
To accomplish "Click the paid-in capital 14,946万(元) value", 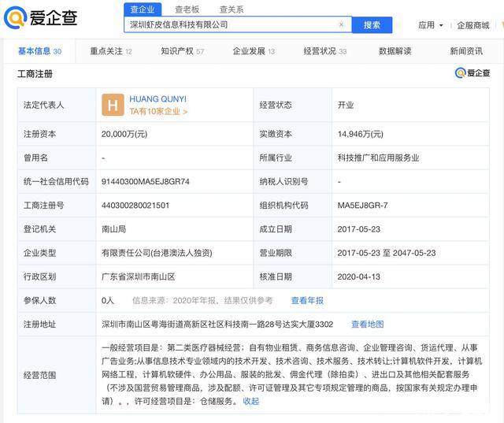I will (361, 134).
